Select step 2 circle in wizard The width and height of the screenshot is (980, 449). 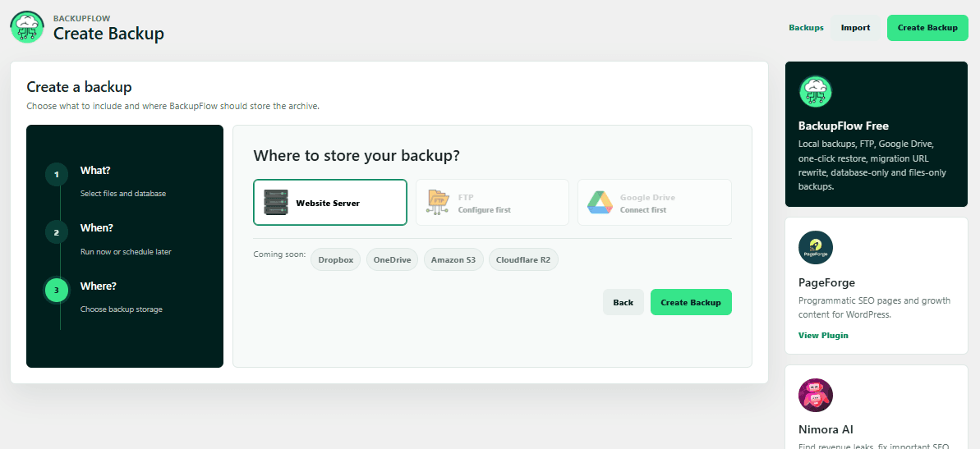(56, 232)
